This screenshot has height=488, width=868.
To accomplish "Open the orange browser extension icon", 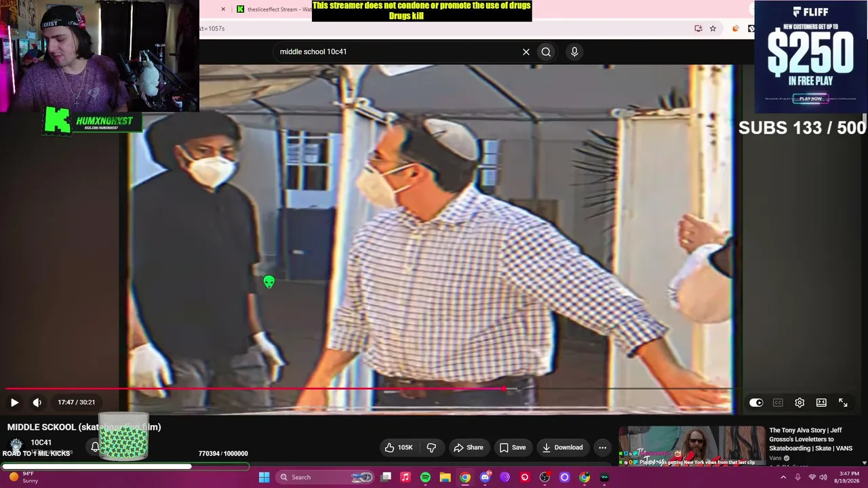I will coord(735,28).
